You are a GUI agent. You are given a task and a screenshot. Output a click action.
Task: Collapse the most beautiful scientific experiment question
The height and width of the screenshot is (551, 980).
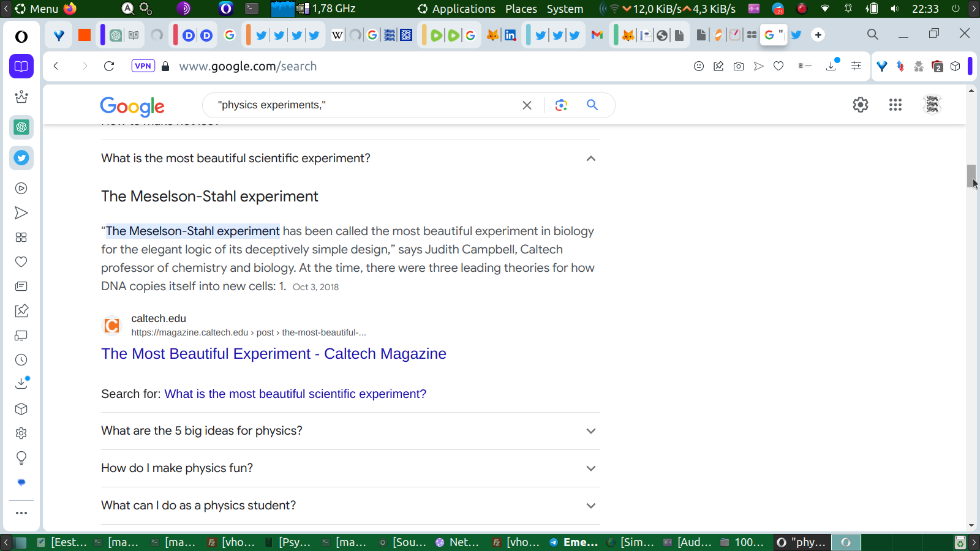point(590,159)
